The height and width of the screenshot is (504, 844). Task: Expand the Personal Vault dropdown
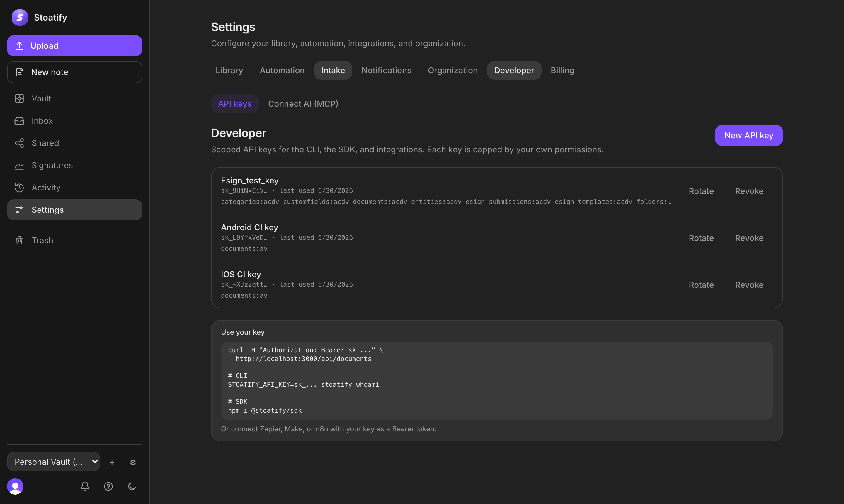pyautogui.click(x=54, y=462)
